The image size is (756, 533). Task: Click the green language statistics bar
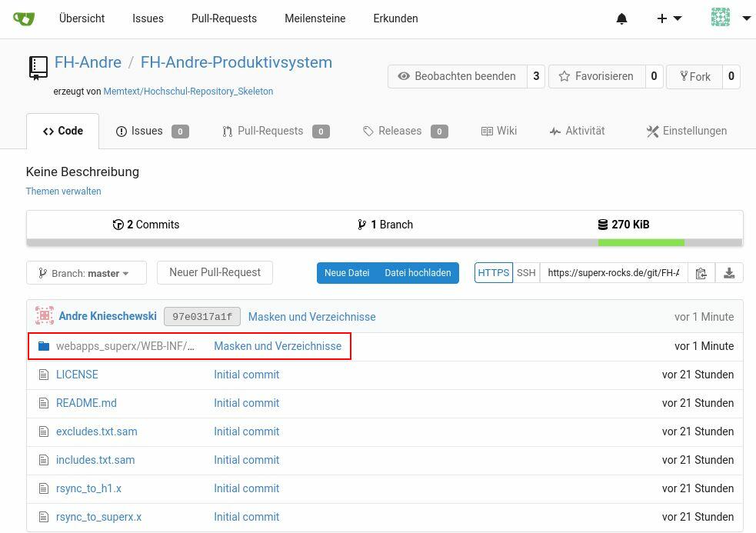coord(641,243)
